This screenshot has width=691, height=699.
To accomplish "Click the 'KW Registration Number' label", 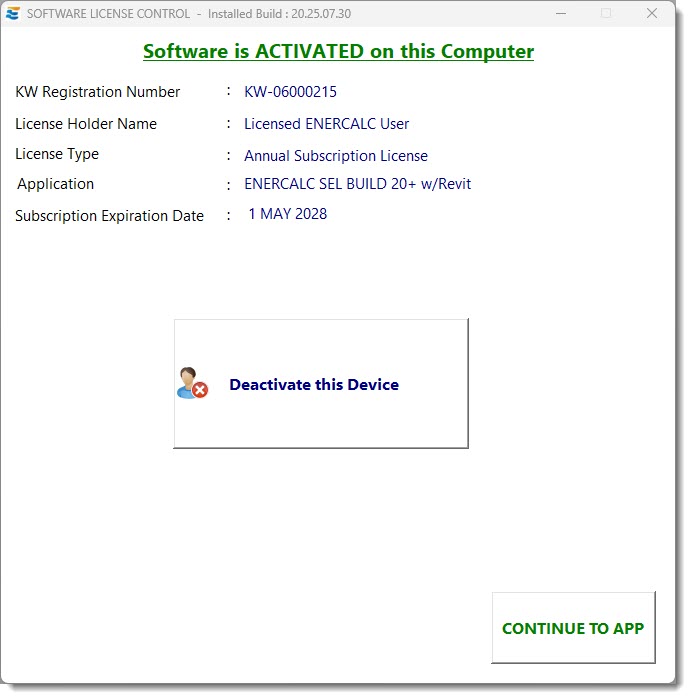I will (x=98, y=92).
